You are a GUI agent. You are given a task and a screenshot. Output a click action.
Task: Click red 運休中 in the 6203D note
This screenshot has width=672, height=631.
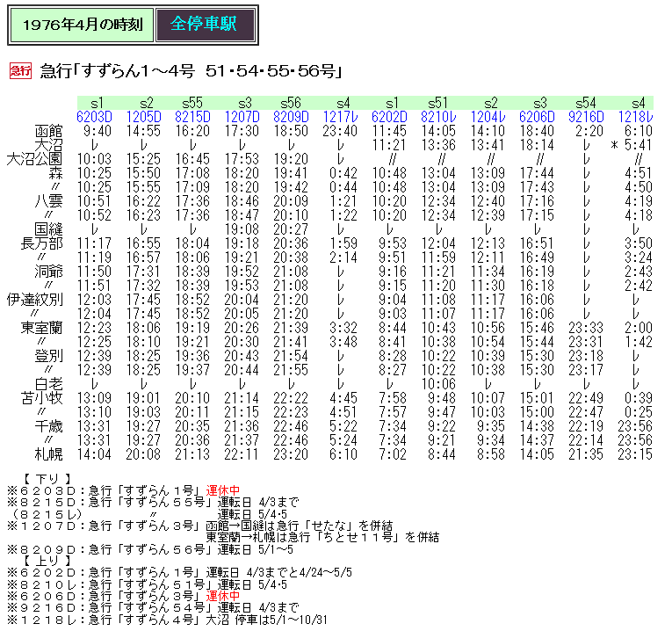click(223, 490)
